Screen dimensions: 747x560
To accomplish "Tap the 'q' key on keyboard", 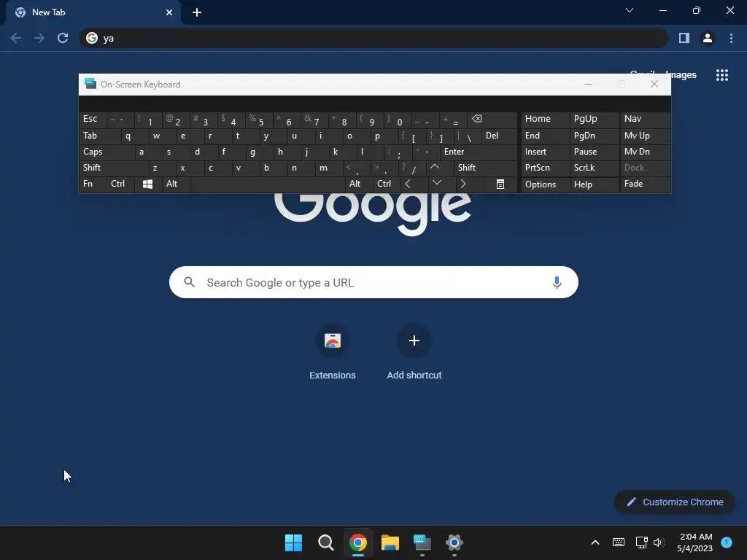I will pos(135,136).
